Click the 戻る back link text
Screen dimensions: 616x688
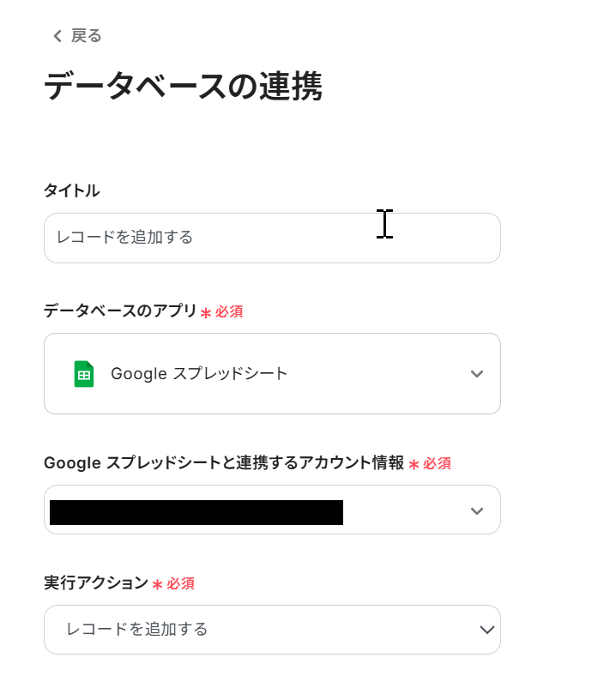pos(86,36)
